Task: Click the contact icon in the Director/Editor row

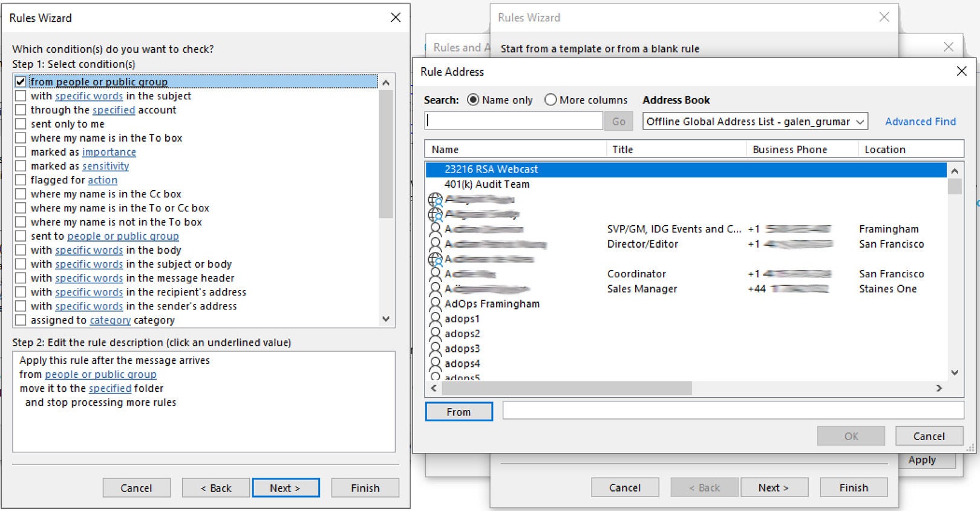Action: [435, 244]
